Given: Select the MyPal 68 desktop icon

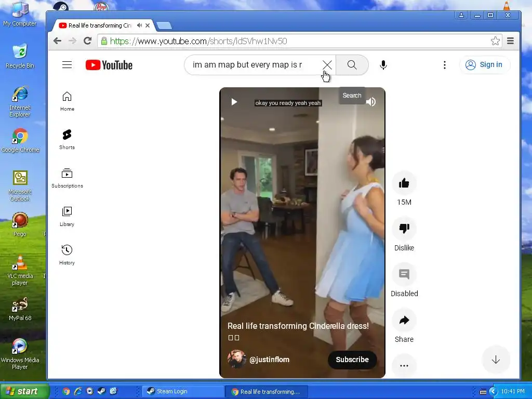Looking at the screenshot, I should (x=20, y=309).
